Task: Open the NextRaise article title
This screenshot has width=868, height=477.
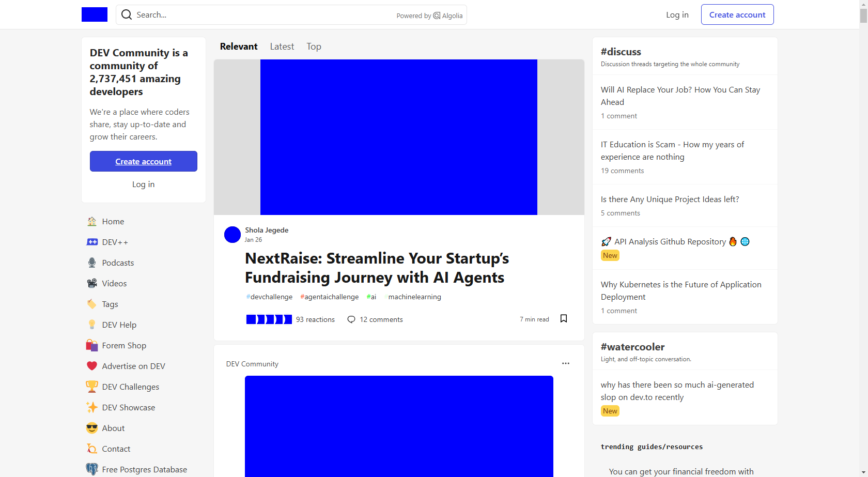Action: click(377, 268)
